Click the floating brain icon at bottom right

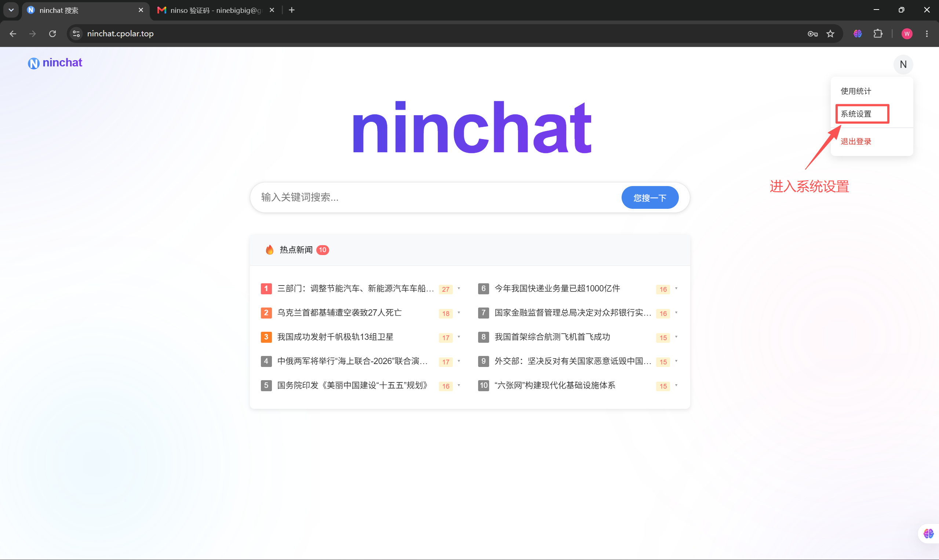[928, 533]
